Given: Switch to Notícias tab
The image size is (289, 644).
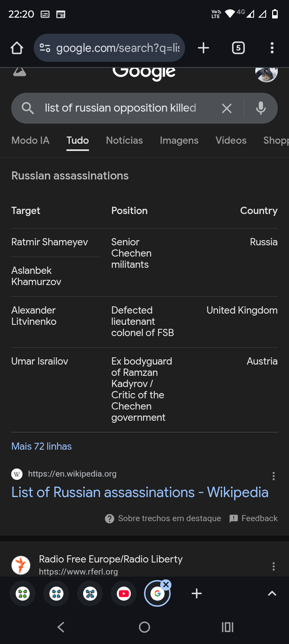Looking at the screenshot, I should pyautogui.click(x=124, y=141).
